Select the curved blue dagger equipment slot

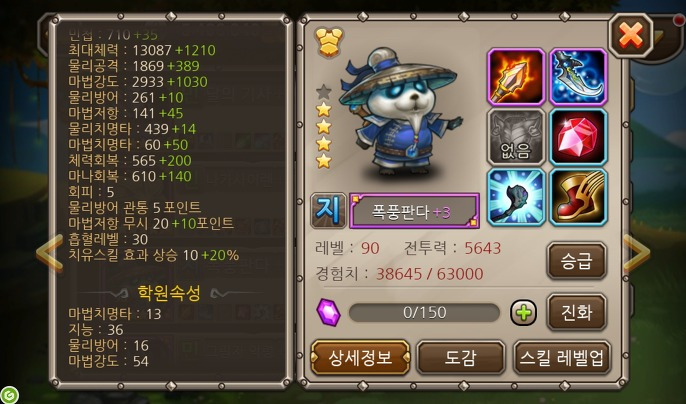pos(578,77)
